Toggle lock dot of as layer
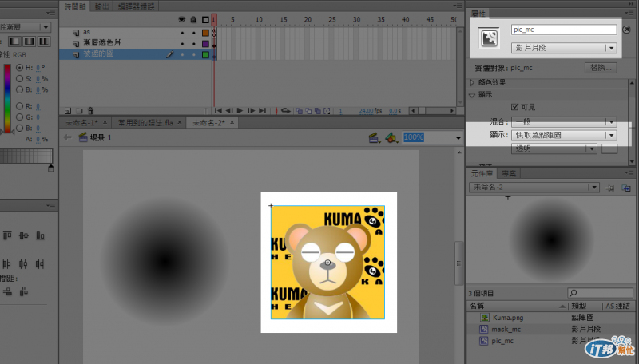 click(194, 33)
